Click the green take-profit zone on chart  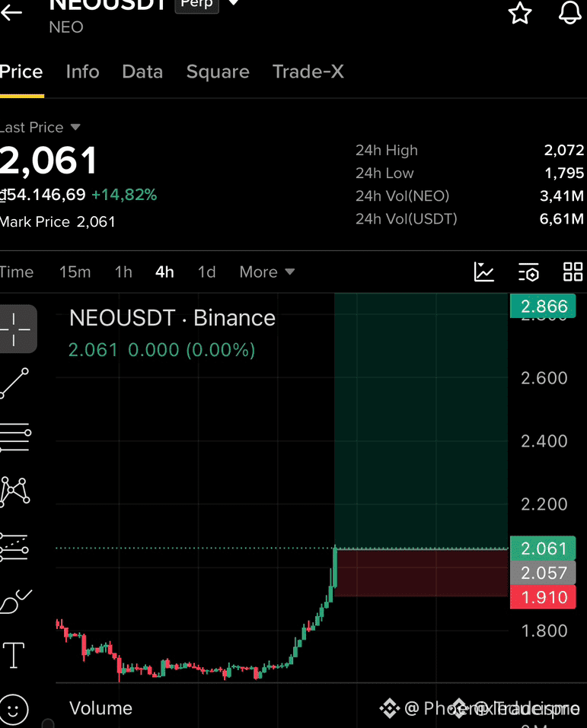point(420,421)
